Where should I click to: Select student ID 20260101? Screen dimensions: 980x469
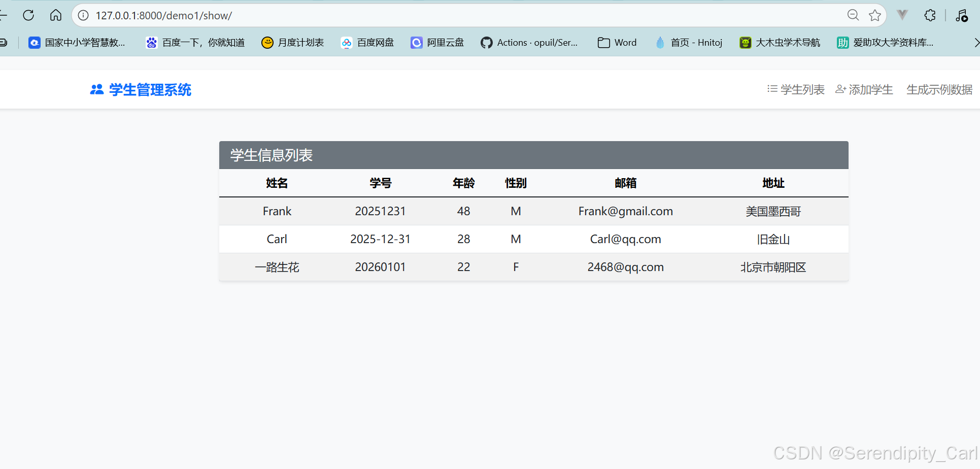380,267
